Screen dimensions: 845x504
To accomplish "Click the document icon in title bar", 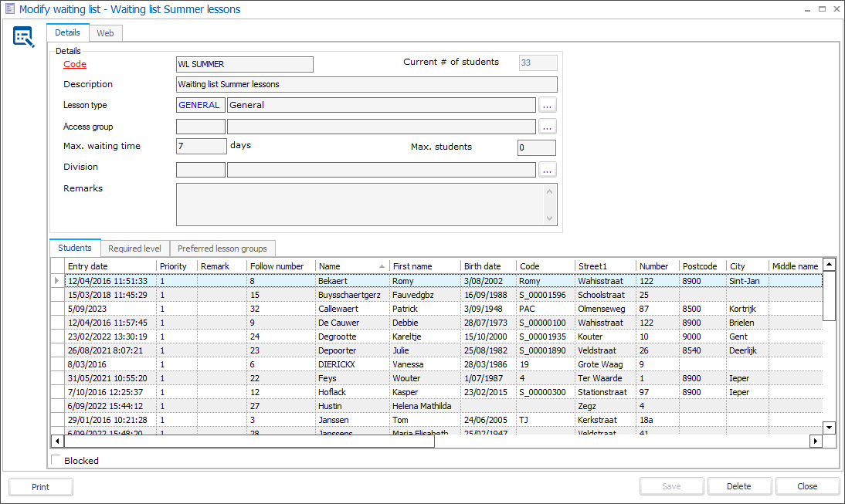I will coord(9,9).
